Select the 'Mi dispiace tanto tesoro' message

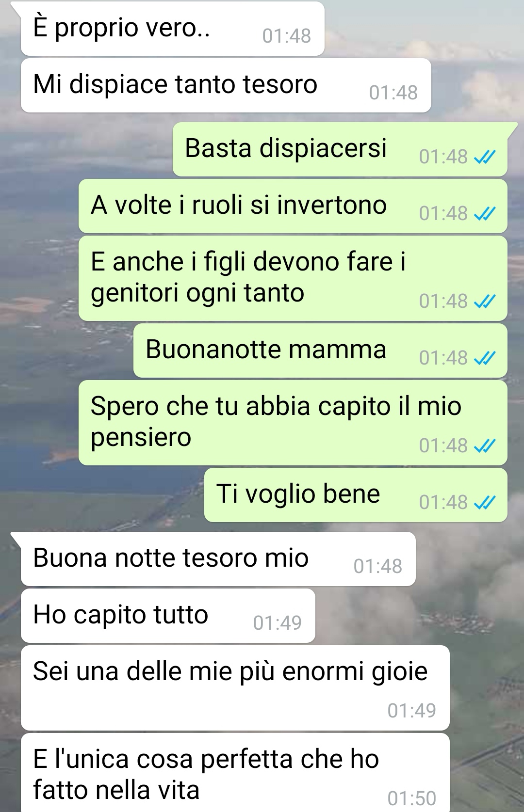tap(226, 85)
